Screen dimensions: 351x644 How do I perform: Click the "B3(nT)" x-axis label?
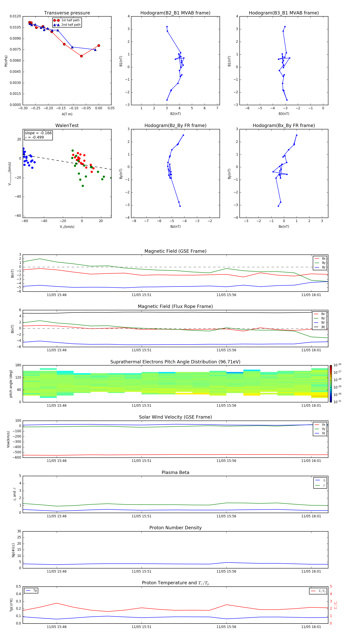[284, 114]
